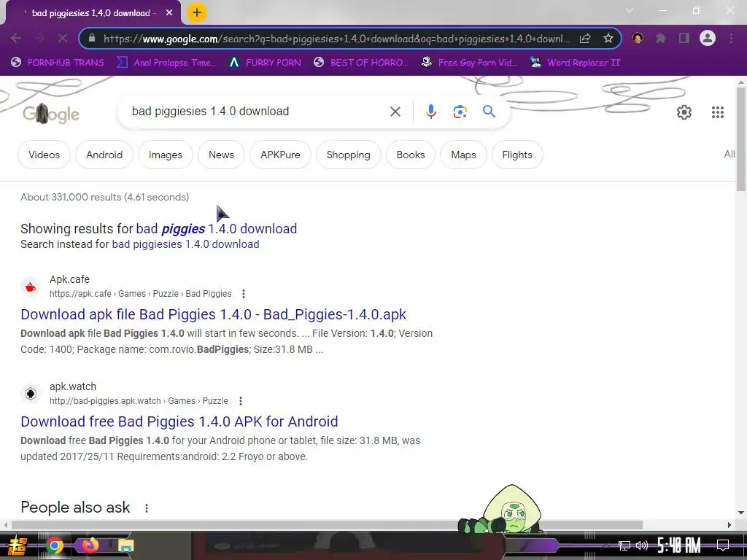Search instead for bad piggiesies 1.4.0 download

pyautogui.click(x=185, y=244)
